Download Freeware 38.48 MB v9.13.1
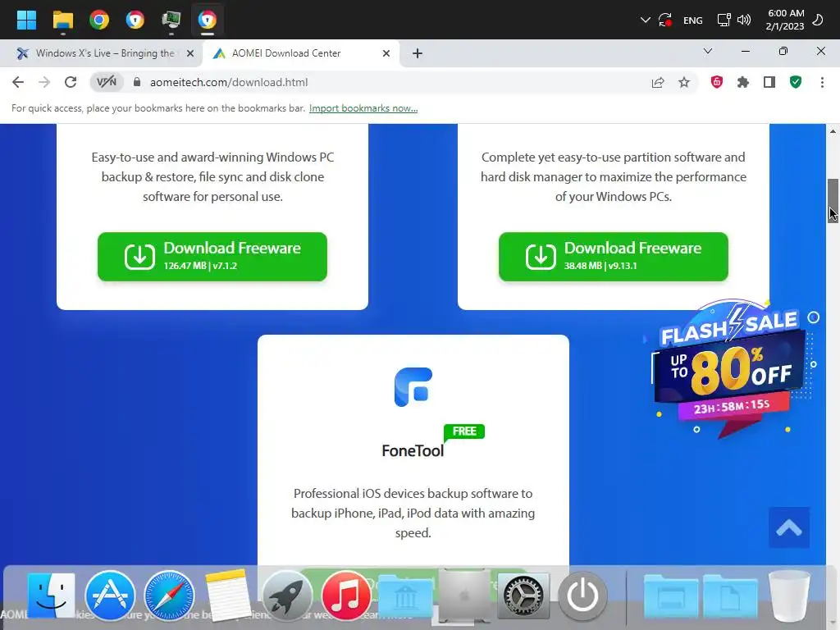Screen dimensions: 840x630 tap(614, 257)
